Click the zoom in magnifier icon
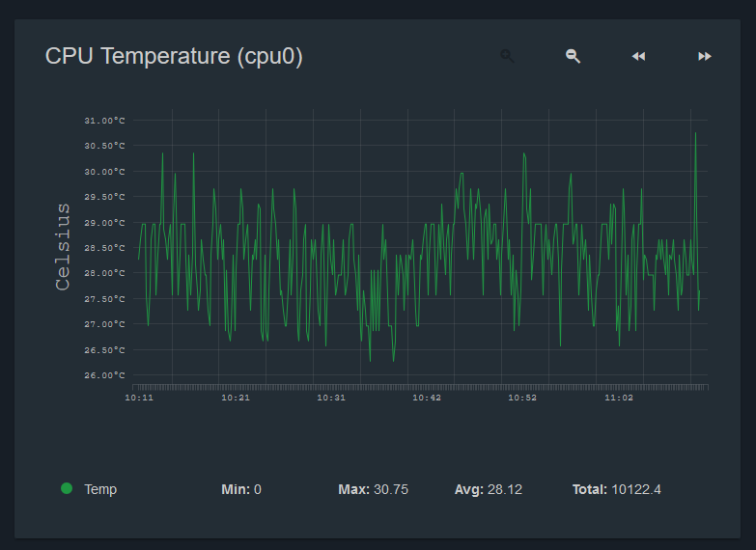756x550 pixels. click(507, 56)
